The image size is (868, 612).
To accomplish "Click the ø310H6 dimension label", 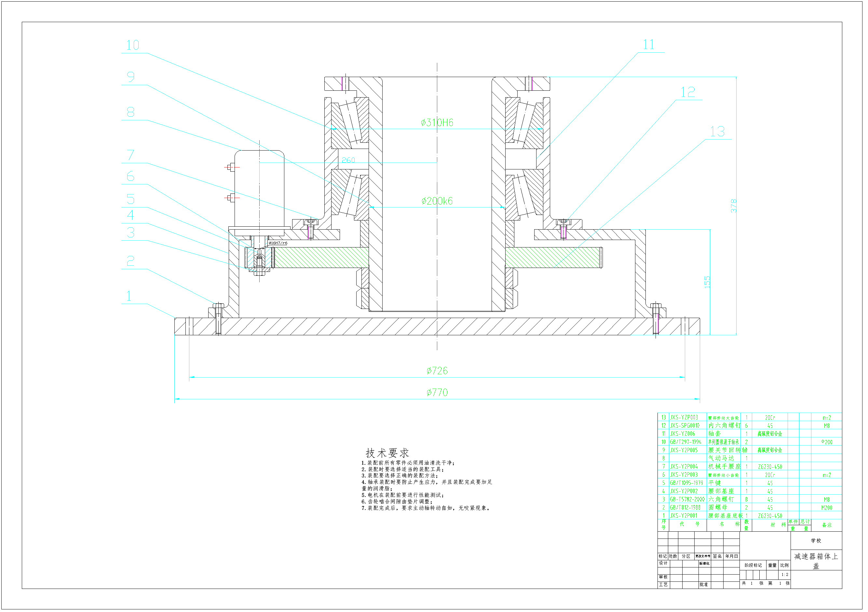I will pos(437,122).
